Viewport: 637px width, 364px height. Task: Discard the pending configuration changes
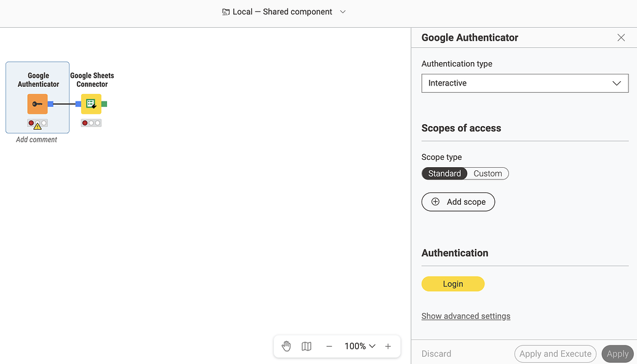(x=436, y=354)
